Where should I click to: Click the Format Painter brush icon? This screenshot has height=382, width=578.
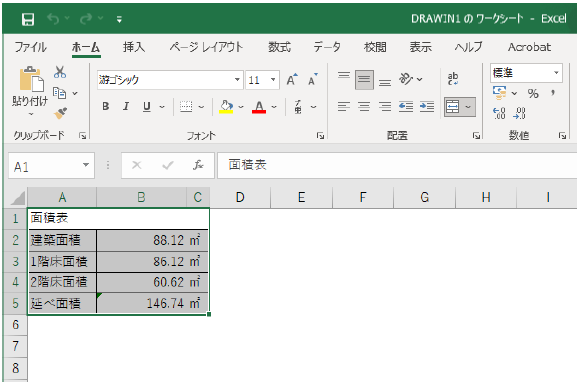60,113
